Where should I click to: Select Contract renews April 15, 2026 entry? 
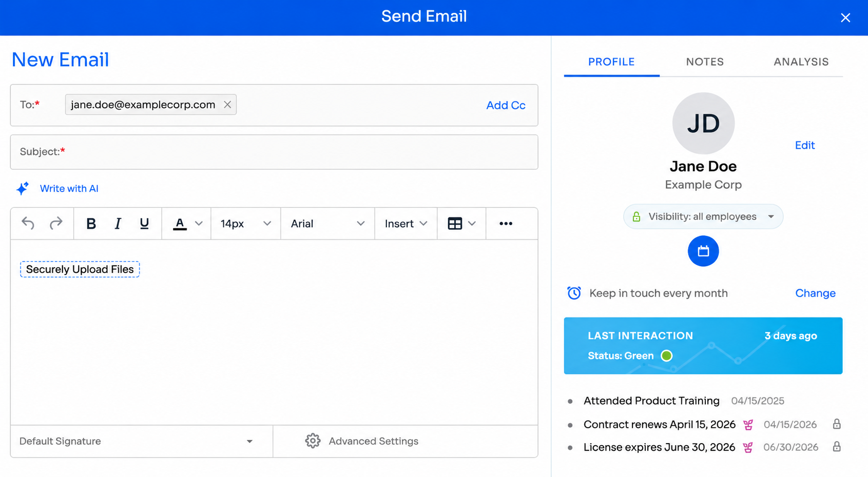point(660,425)
